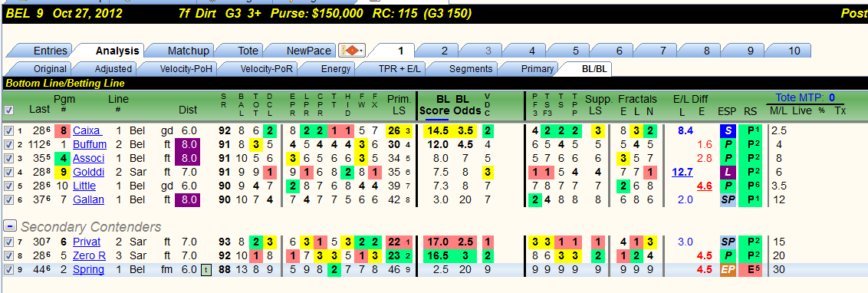The width and height of the screenshot is (868, 293).
Task: Toggle the checkbox beside Associ
Action: [8, 159]
